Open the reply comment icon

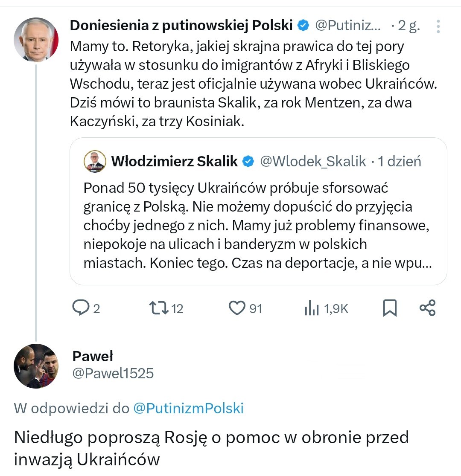80,308
